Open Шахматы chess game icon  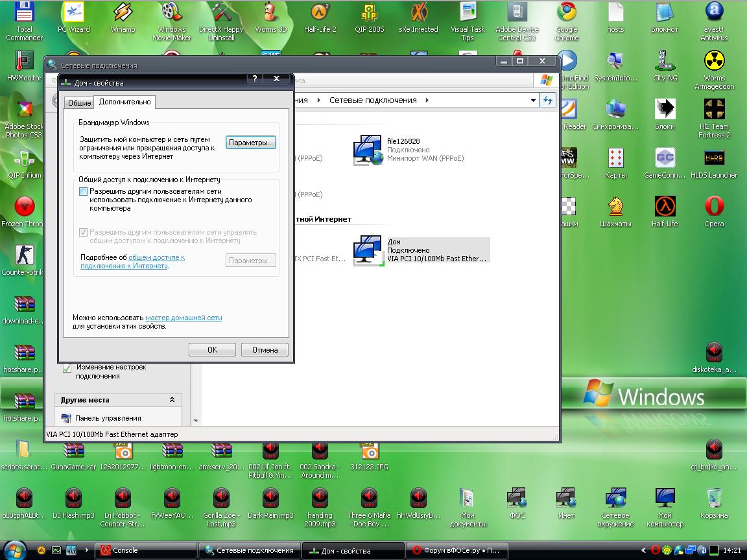coord(615,207)
